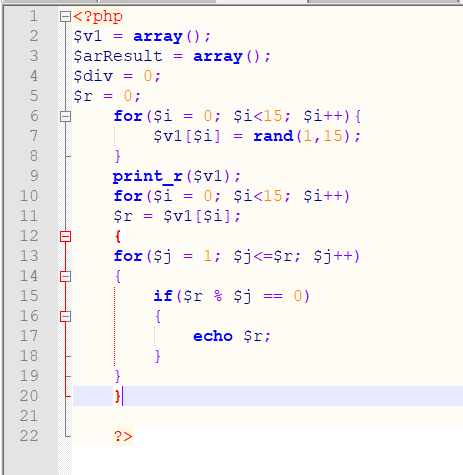Image resolution: width=463 pixels, height=475 pixels.
Task: Click the for keyword on line 13
Action: pos(128,256)
